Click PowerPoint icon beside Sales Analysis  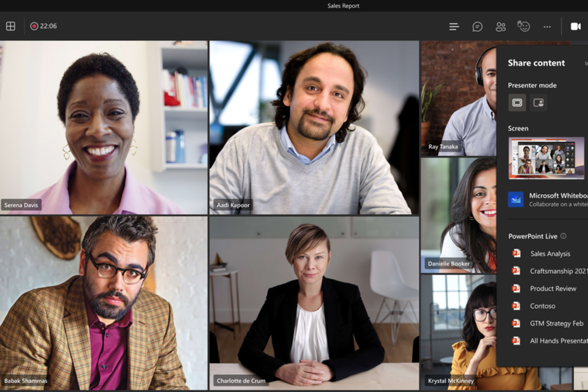[516, 253]
